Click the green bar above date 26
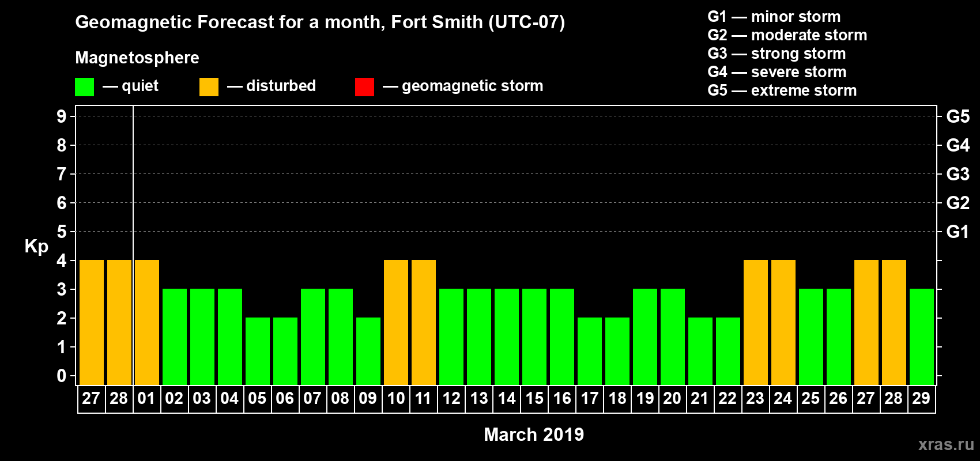The width and height of the screenshot is (980, 461). pyautogui.click(x=839, y=337)
